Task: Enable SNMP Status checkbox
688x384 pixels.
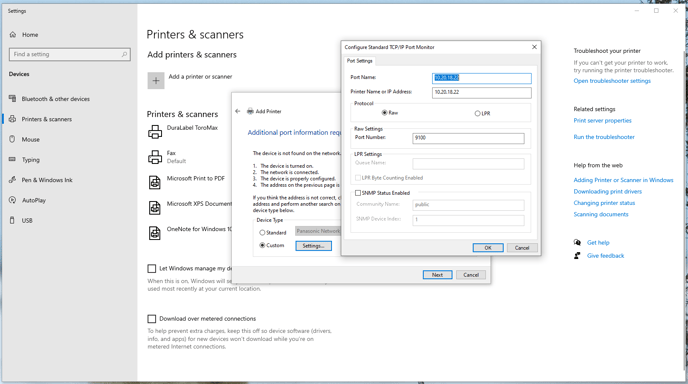Action: [x=358, y=193]
